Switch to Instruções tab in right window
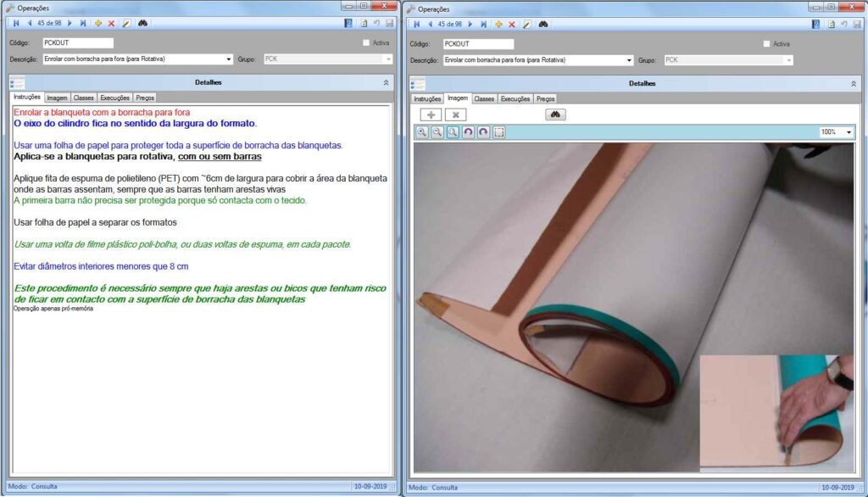 point(427,99)
